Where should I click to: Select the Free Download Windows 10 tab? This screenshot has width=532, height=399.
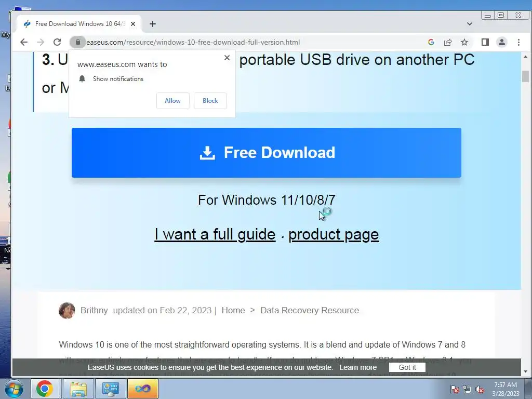point(79,24)
